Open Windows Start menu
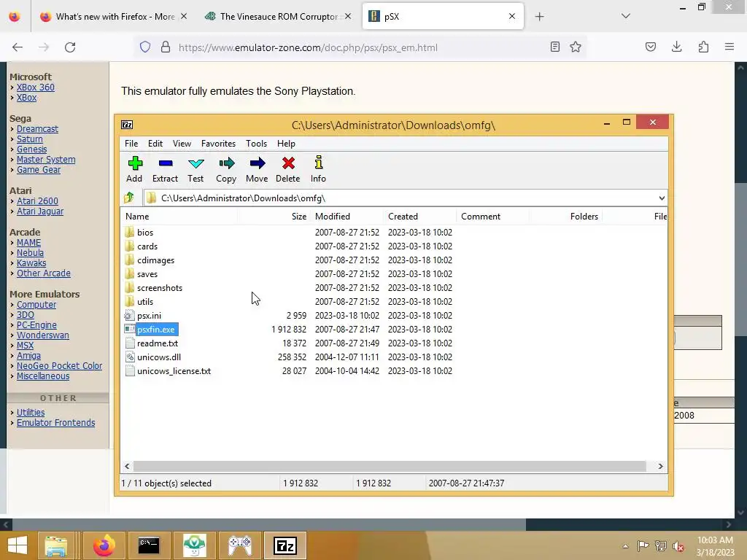 [18, 545]
